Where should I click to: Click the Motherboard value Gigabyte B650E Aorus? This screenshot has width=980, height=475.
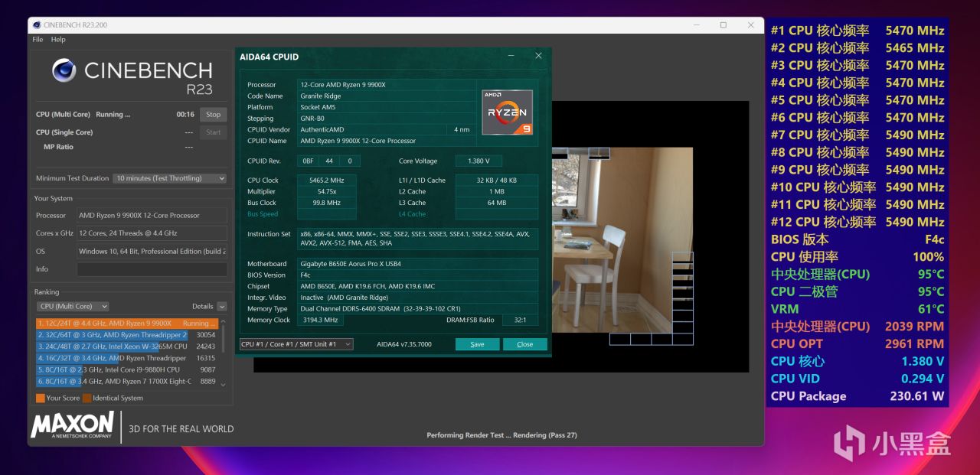point(418,264)
